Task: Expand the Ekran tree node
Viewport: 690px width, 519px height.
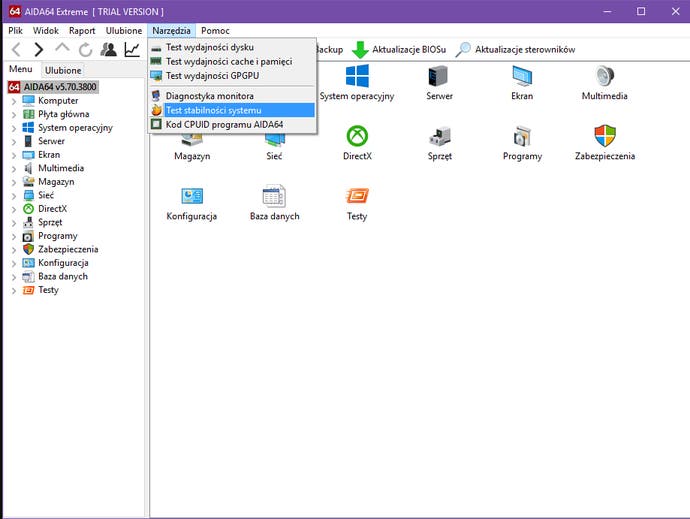Action: [x=14, y=155]
